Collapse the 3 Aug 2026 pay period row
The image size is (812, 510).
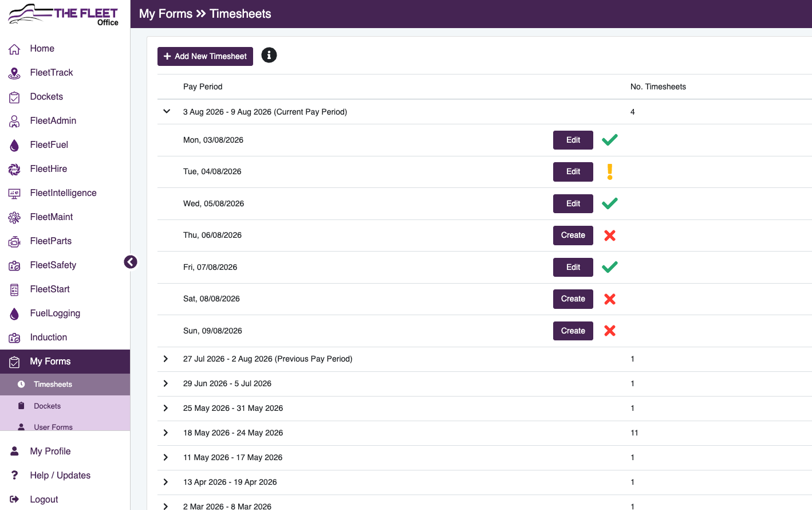(x=167, y=112)
